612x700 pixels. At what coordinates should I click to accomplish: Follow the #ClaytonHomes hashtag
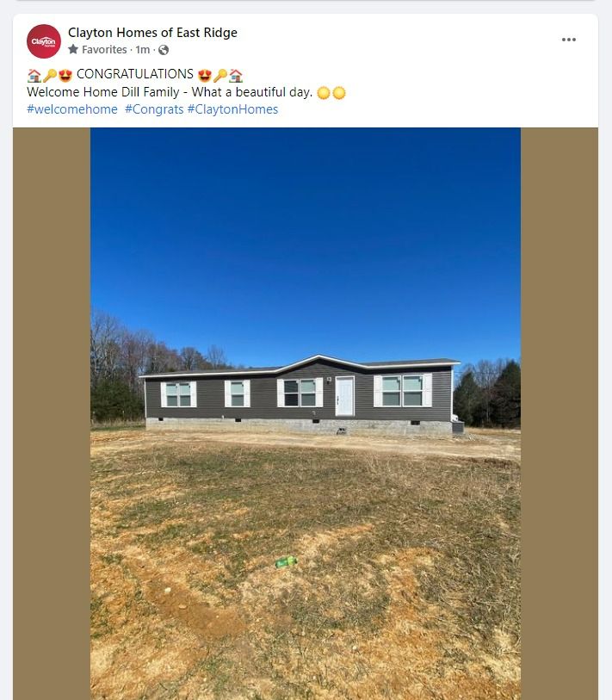click(x=232, y=109)
